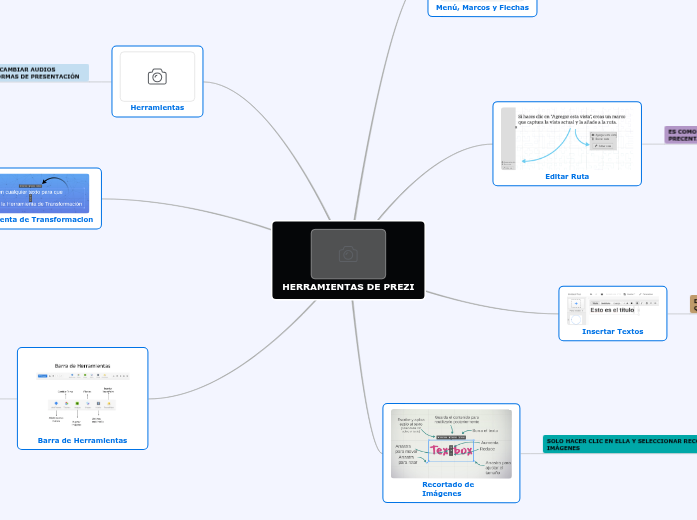The height and width of the screenshot is (520, 697).
Task: Click the camera icon above Herramientas
Action: 157,77
